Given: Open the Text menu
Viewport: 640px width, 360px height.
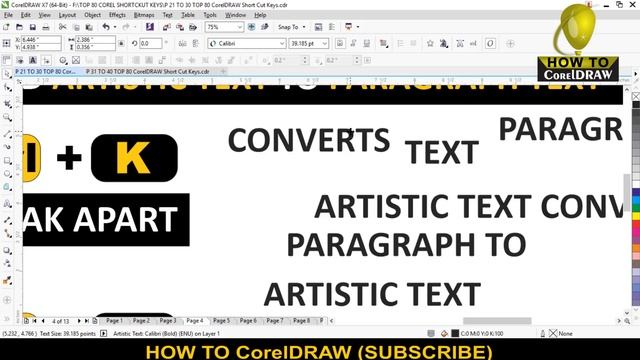Looking at the screenshot, I should point(167,15).
